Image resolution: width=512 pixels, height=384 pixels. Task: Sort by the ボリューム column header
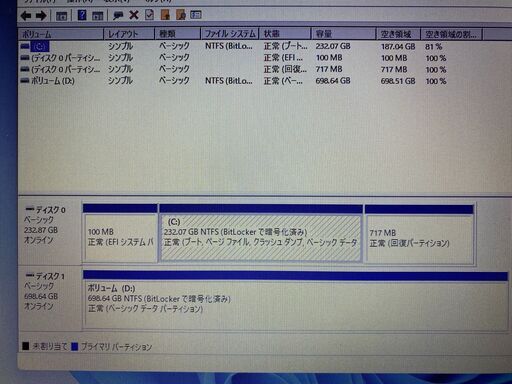tap(61, 34)
